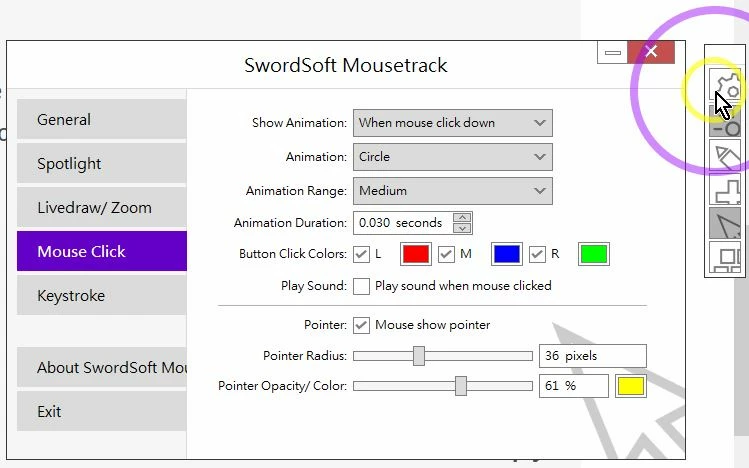749x468 pixels.
Task: Click the Exit button
Action: coord(102,411)
